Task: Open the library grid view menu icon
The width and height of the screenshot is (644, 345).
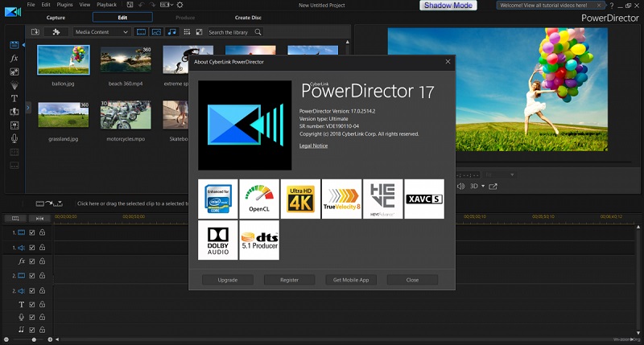Action: [187, 31]
